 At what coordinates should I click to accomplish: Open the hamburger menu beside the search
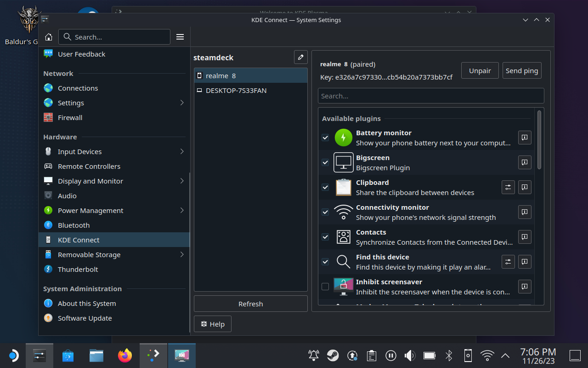pos(180,37)
